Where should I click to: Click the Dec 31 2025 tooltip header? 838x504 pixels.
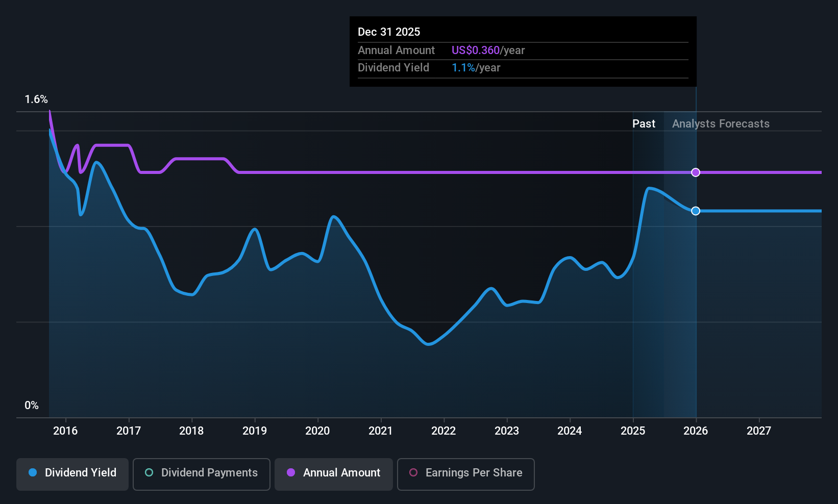389,32
